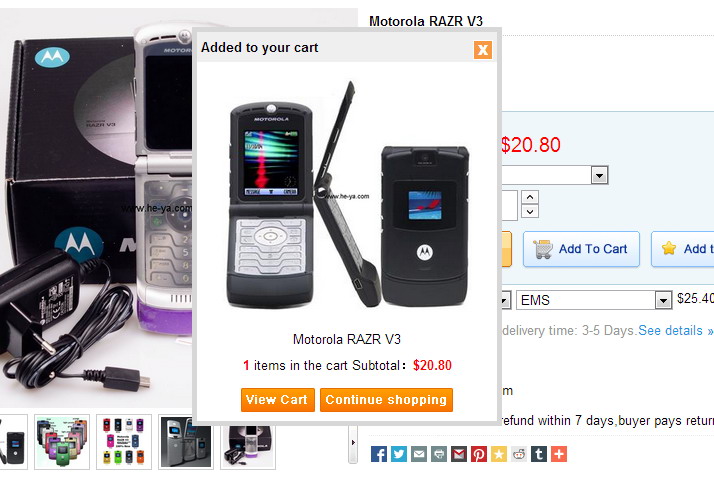714x498 pixels.
Task: Click the Add To Cart button
Action: click(581, 249)
